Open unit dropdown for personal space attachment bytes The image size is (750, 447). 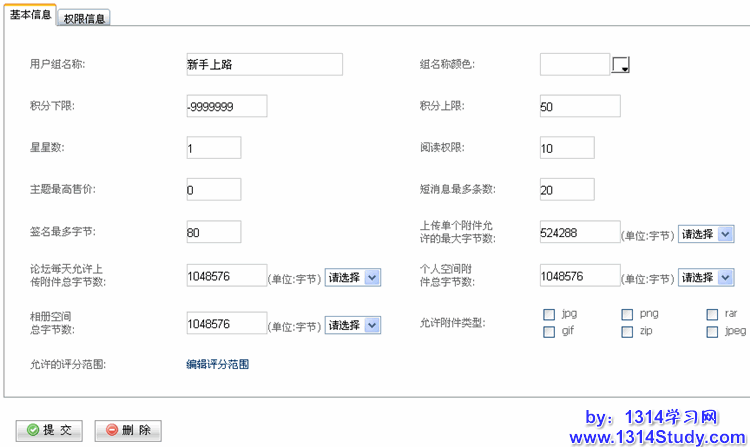click(x=706, y=277)
